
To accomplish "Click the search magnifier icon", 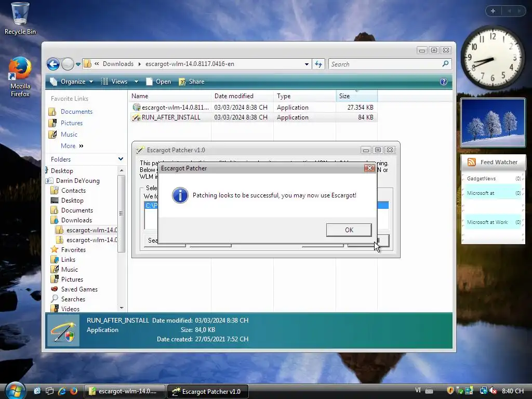I will (x=445, y=63).
